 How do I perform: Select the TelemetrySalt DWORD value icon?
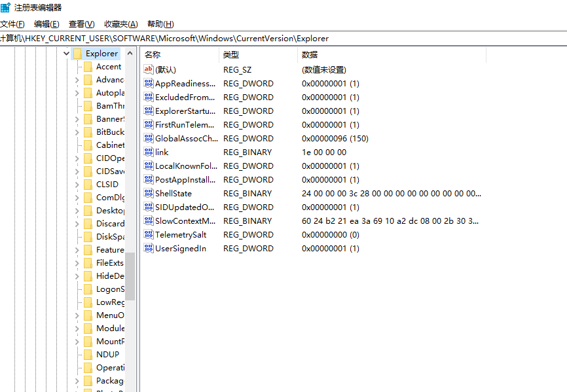pos(149,234)
